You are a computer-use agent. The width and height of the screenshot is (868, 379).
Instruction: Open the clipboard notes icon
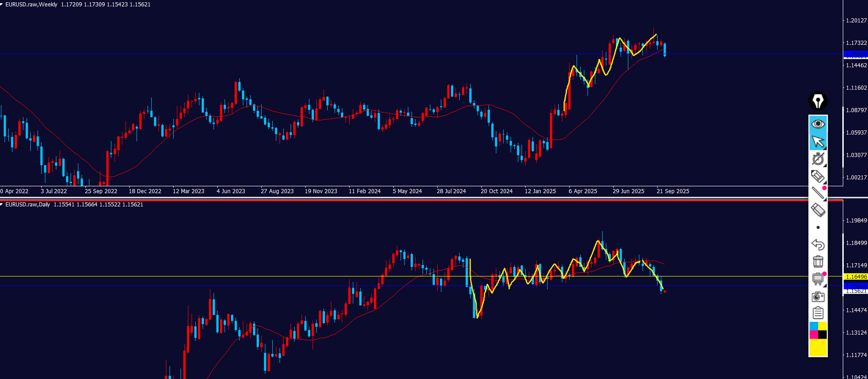(x=818, y=313)
